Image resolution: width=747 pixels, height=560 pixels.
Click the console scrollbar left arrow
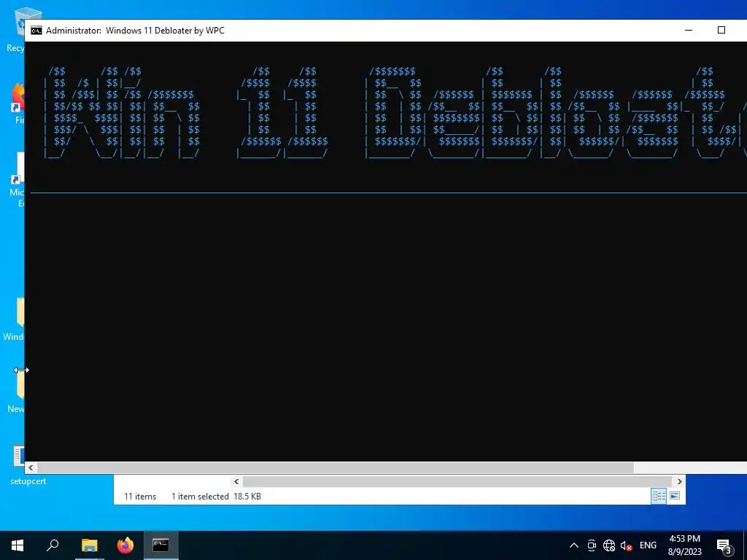pos(31,467)
